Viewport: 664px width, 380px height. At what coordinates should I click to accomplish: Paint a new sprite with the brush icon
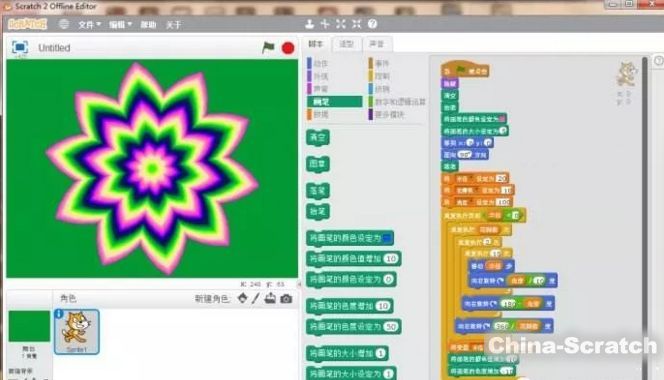(x=255, y=299)
